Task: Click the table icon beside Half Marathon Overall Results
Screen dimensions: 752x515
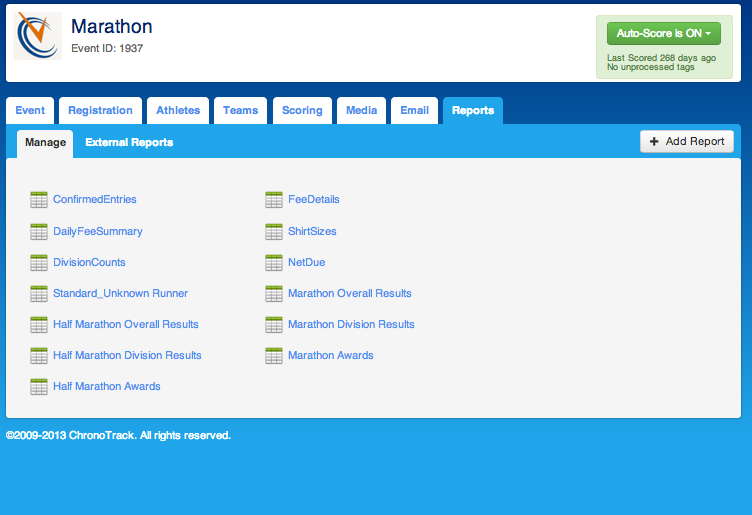Action: tap(39, 325)
